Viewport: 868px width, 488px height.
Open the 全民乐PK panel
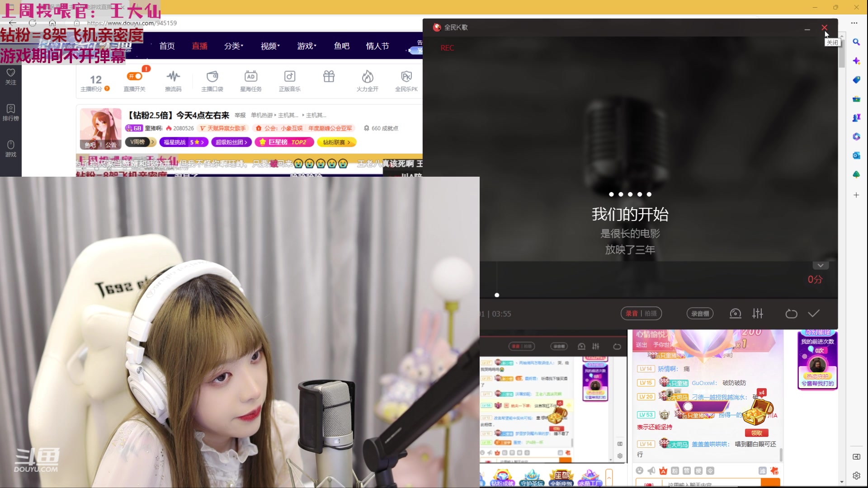pos(406,81)
